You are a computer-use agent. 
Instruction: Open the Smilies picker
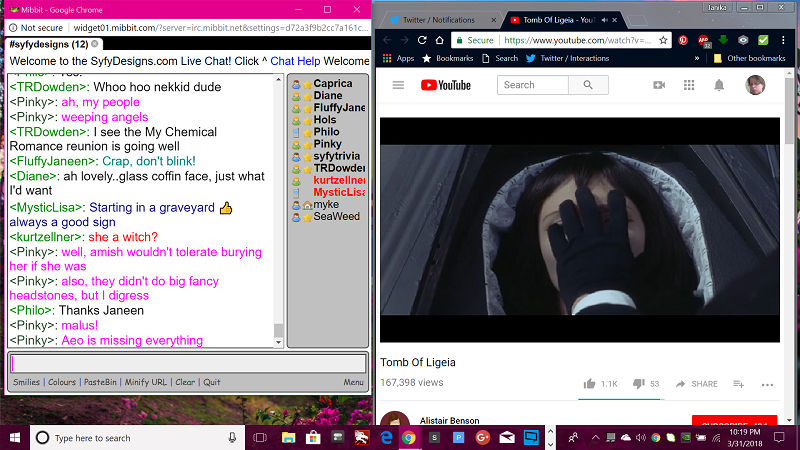tap(27, 382)
